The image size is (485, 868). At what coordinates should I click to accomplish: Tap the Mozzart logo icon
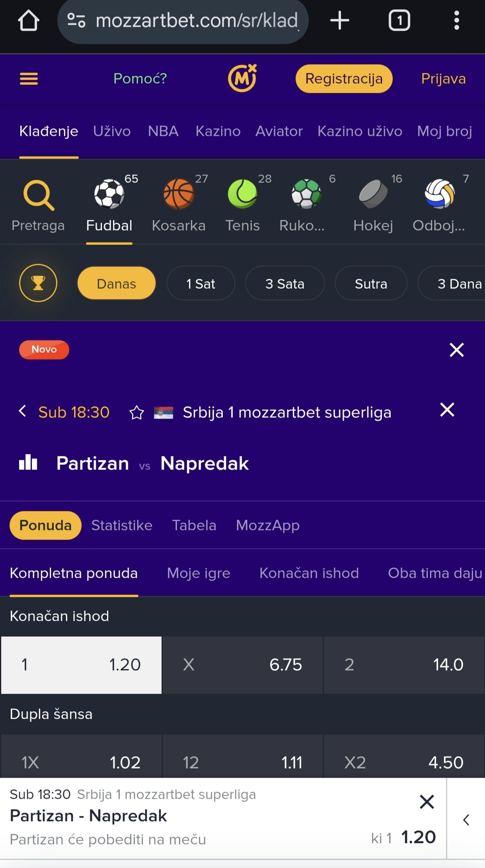(x=242, y=78)
